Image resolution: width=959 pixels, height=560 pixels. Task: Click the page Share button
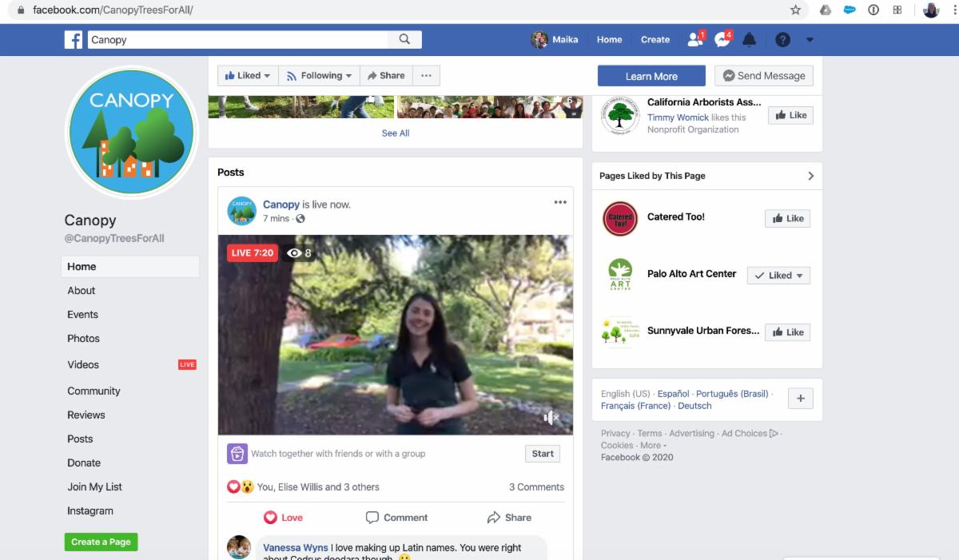386,76
